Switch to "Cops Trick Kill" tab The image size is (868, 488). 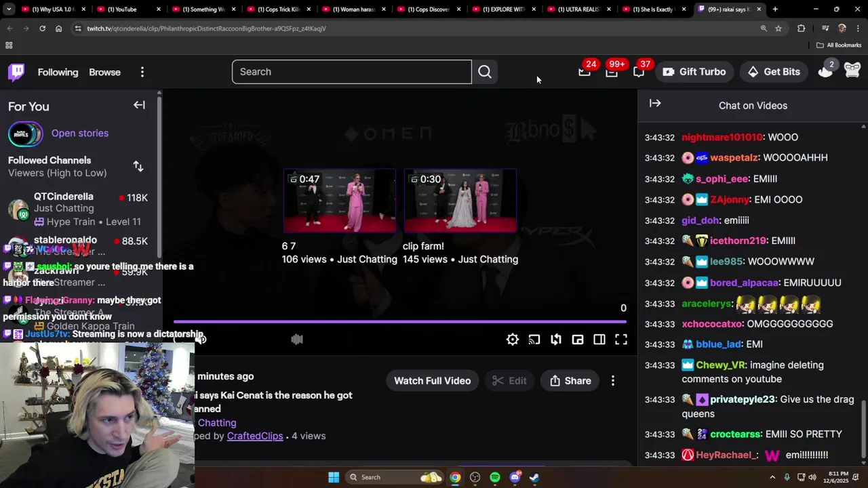pyautogui.click(x=278, y=9)
